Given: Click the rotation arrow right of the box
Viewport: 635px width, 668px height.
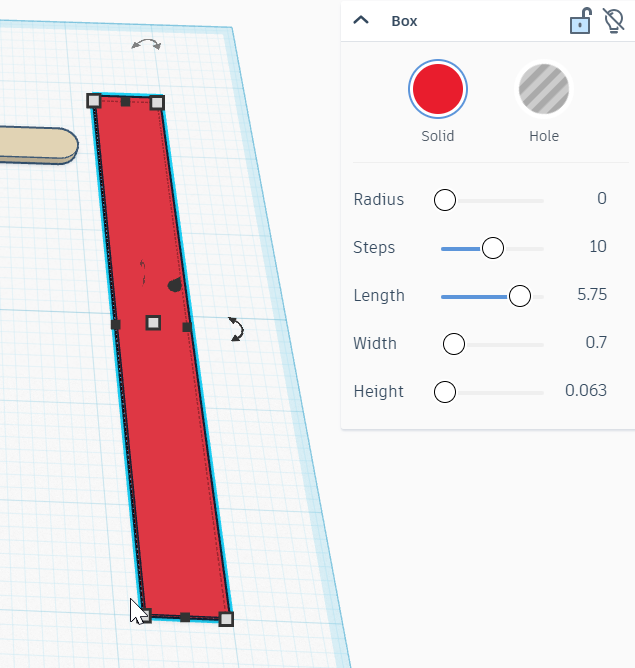Looking at the screenshot, I should (236, 329).
